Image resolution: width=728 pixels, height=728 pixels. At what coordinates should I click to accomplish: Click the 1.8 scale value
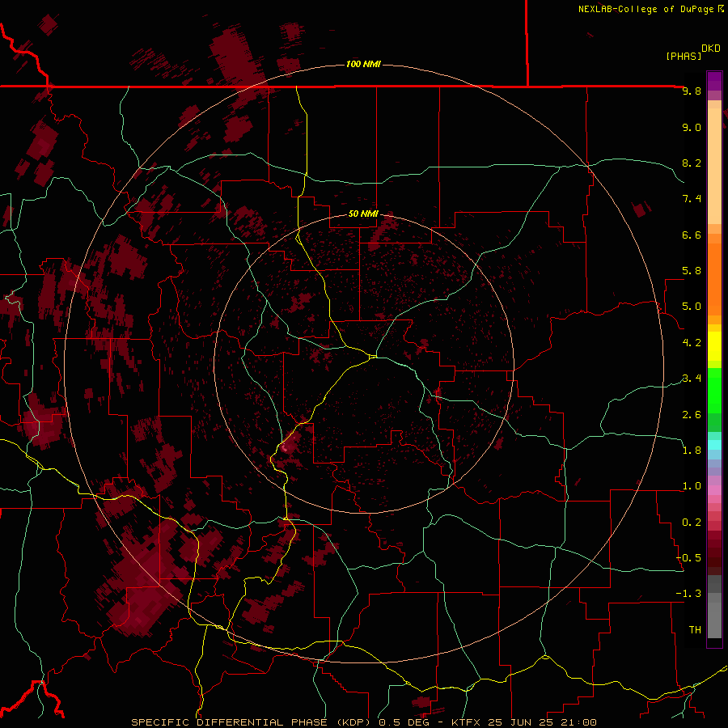coord(692,451)
